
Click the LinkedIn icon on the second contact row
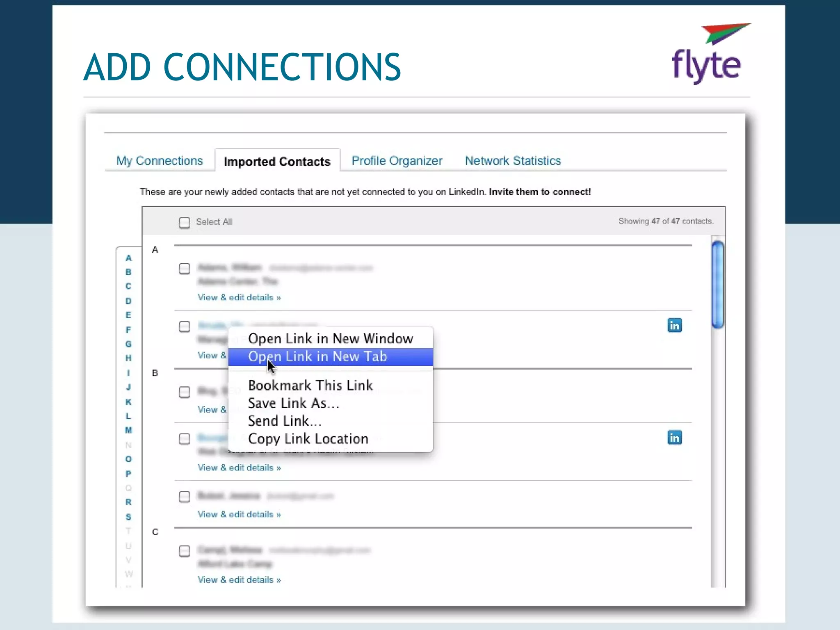click(x=674, y=326)
